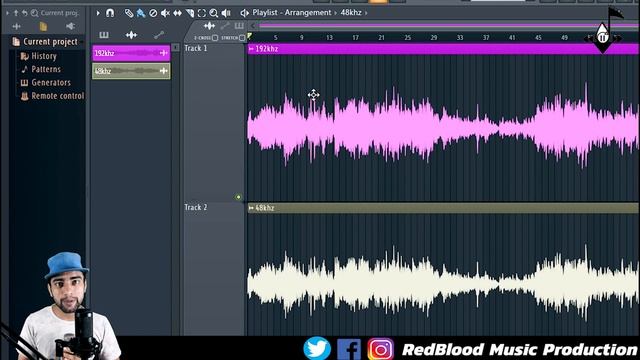Select the Zoom tool
640x360 pixels.
213,13
